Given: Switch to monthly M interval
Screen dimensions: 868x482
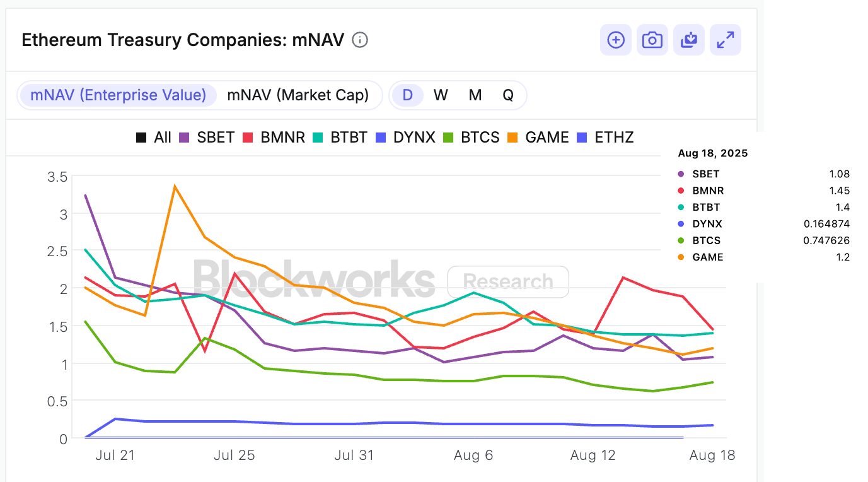Looking at the screenshot, I should (x=475, y=95).
